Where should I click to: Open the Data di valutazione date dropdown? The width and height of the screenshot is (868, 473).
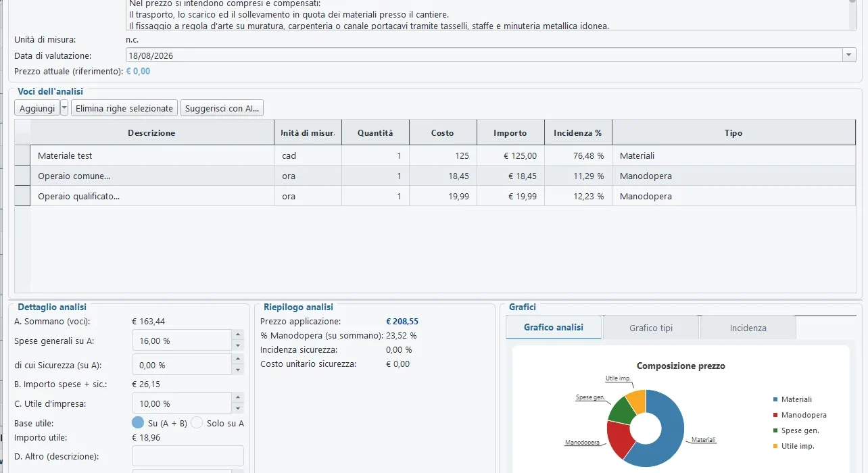pos(849,56)
